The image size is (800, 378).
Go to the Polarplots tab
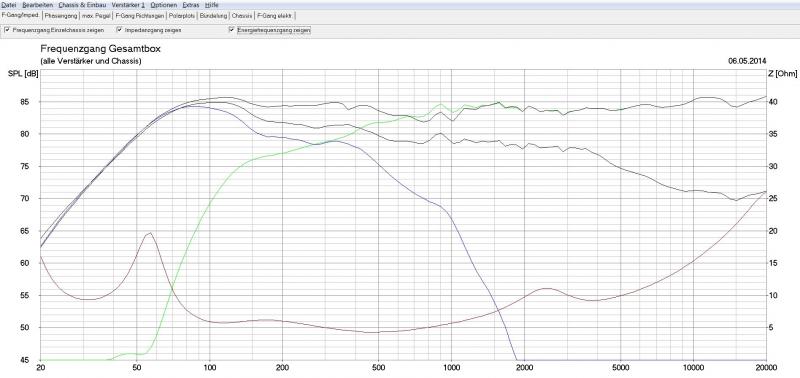point(183,16)
